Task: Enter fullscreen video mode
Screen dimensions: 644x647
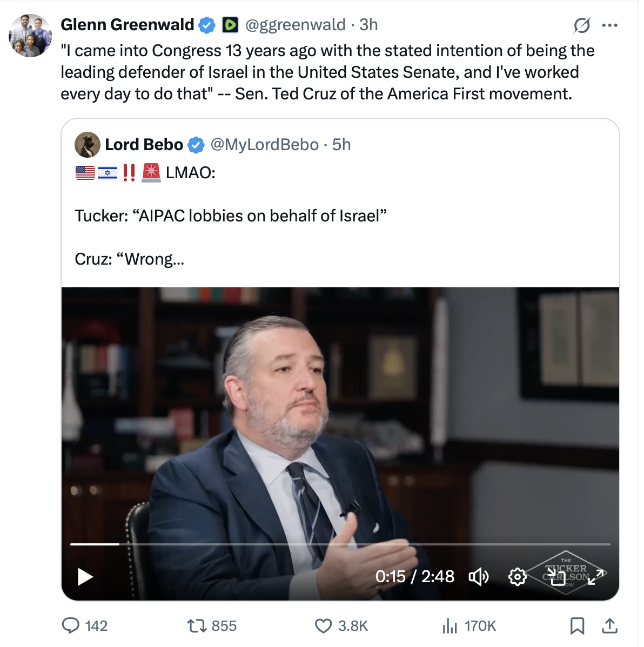Action: point(595,576)
